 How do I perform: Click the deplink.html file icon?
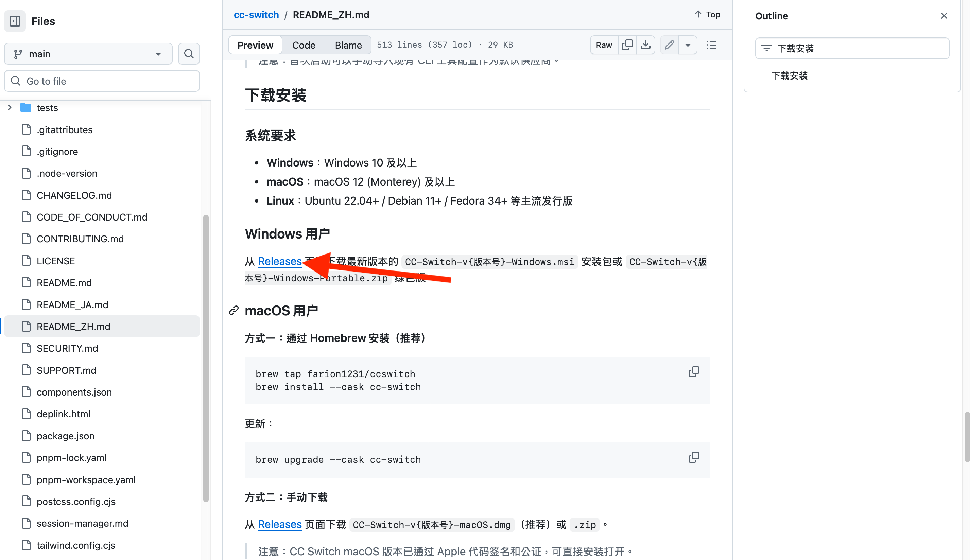click(26, 414)
